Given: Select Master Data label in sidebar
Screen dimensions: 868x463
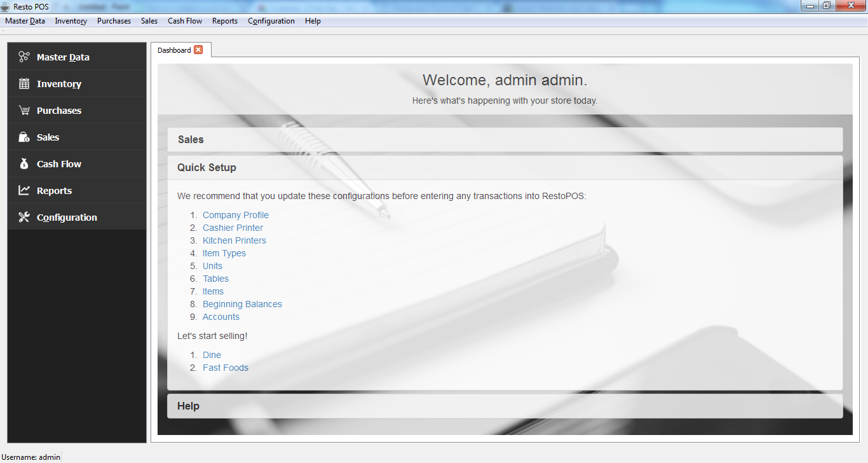Looking at the screenshot, I should click(x=63, y=57).
